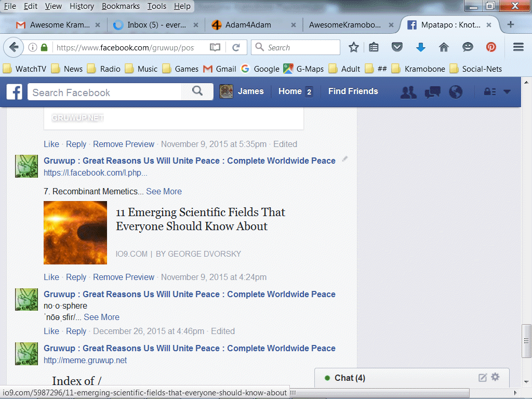
Task: Open the History menu
Action: point(82,6)
